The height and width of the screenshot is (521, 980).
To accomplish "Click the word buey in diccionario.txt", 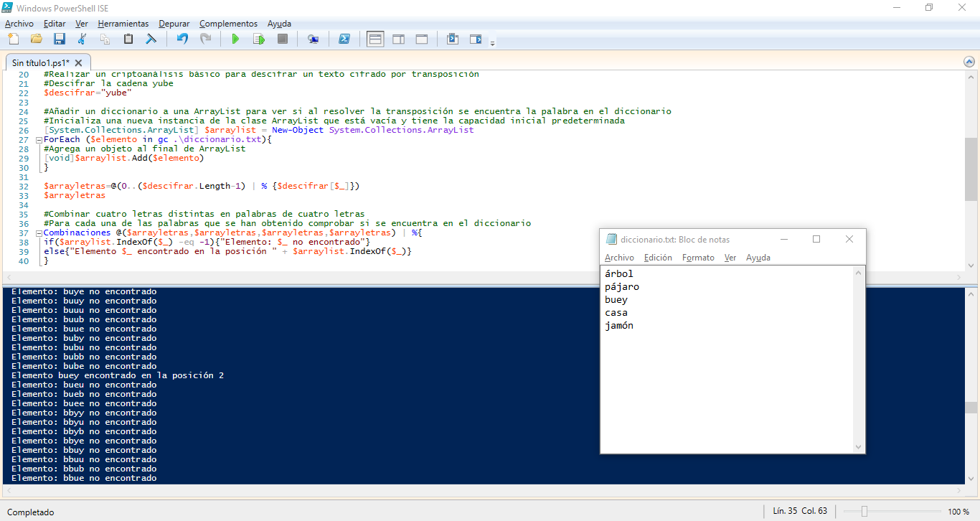I will click(616, 300).
